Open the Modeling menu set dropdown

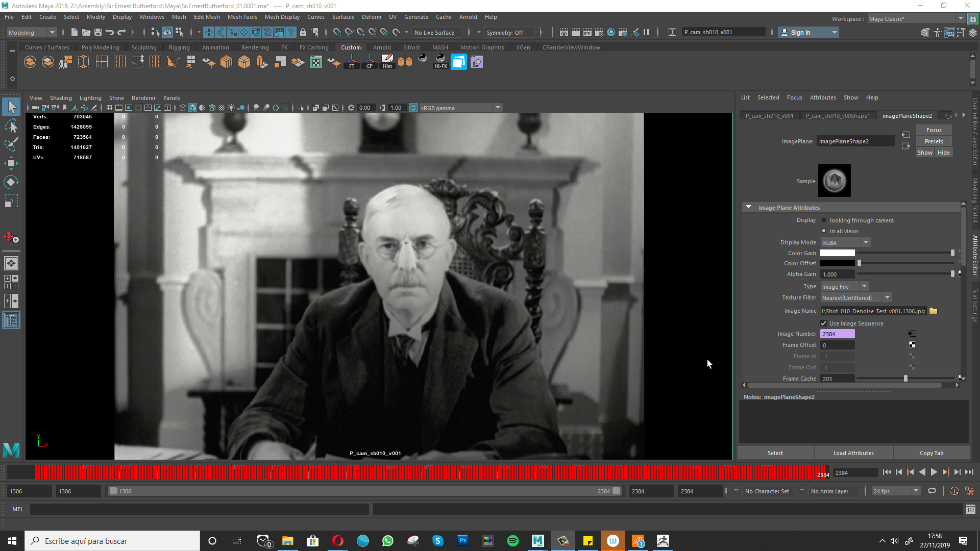click(32, 32)
